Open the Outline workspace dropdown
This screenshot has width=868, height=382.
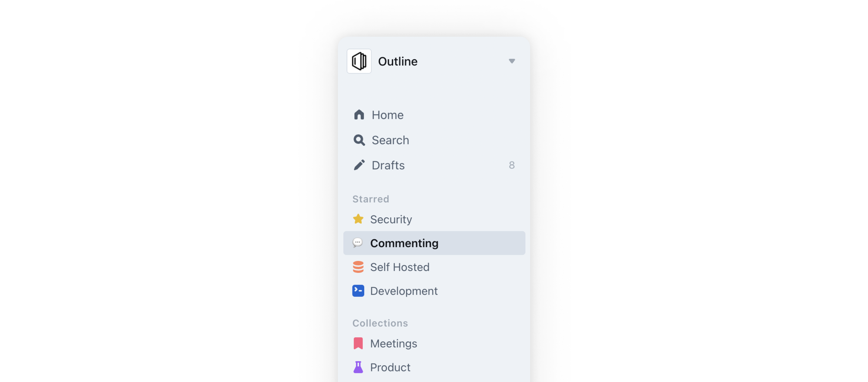[512, 61]
